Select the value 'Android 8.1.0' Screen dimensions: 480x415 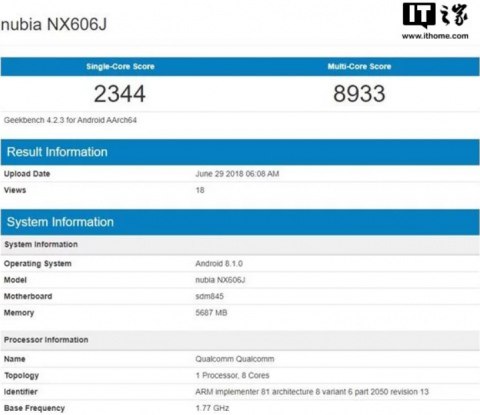pos(219,264)
